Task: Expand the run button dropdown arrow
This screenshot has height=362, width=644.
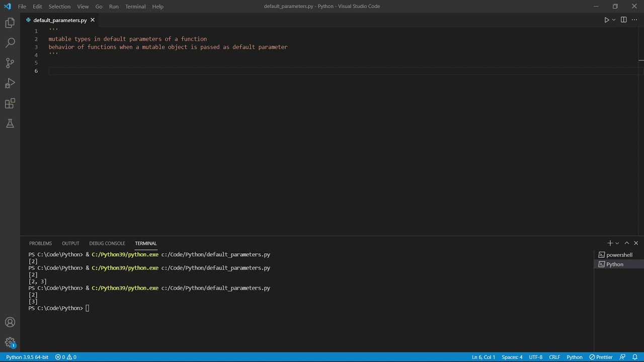Action: [614, 20]
